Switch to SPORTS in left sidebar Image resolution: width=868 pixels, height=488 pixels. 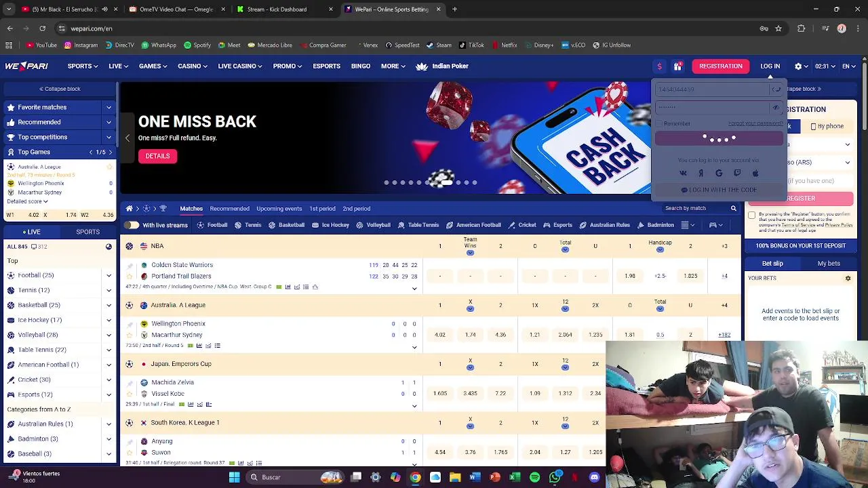coord(87,232)
